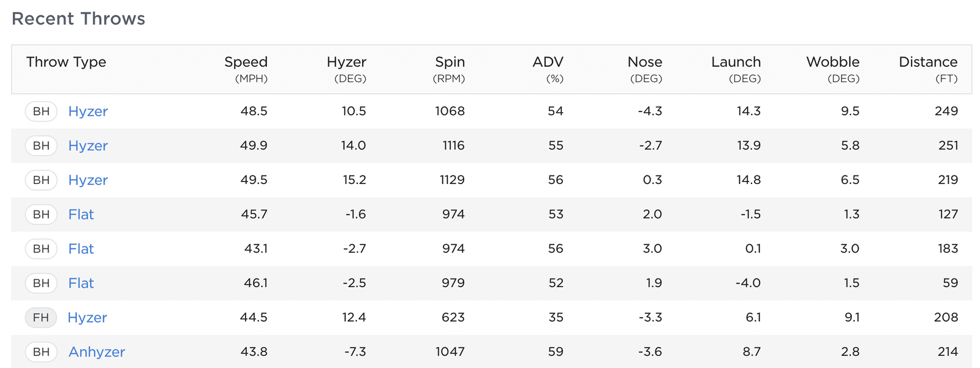Sort by the Throw Type column header
The image size is (980, 368).
point(66,62)
